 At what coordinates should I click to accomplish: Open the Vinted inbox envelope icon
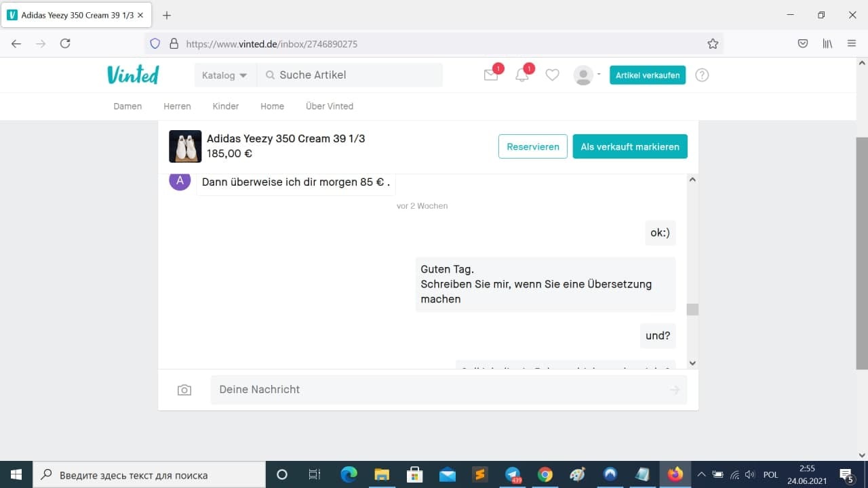(491, 75)
